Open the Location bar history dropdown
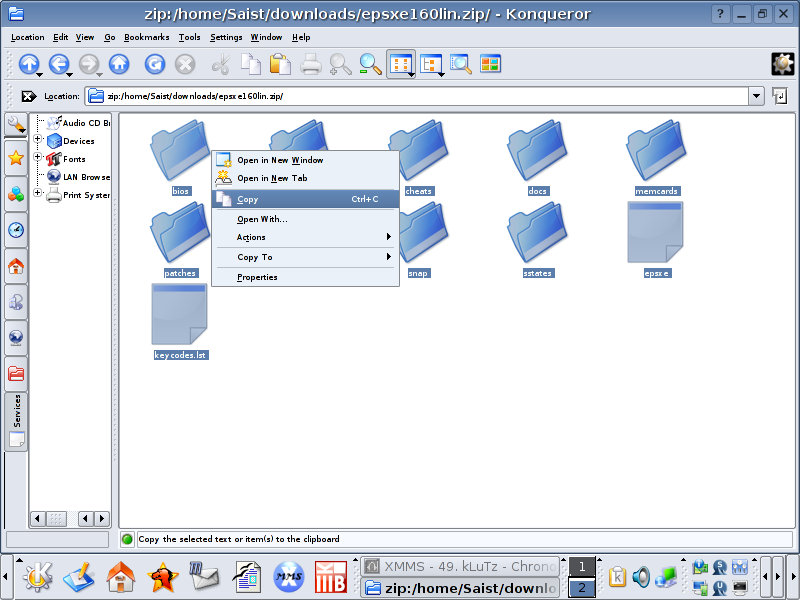 pos(756,96)
